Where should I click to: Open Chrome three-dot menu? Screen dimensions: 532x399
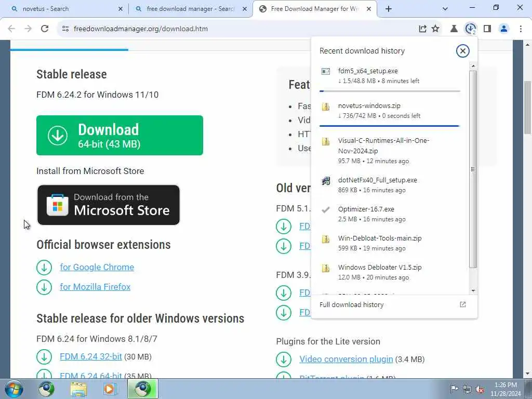pyautogui.click(x=521, y=29)
